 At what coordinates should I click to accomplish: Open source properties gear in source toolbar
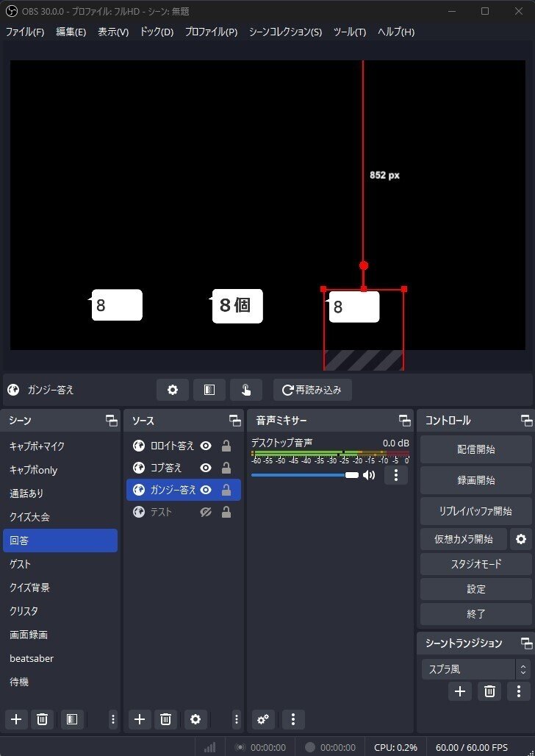[x=173, y=390]
